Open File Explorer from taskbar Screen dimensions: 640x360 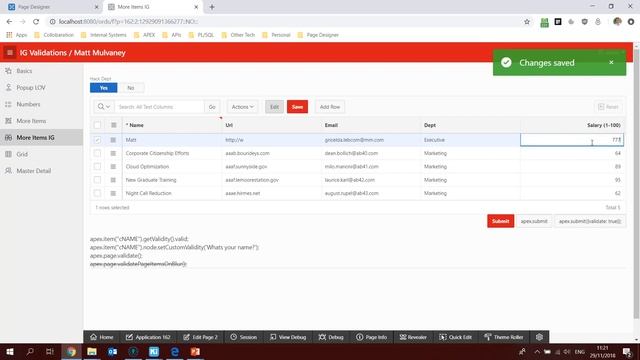pyautogui.click(x=92, y=351)
